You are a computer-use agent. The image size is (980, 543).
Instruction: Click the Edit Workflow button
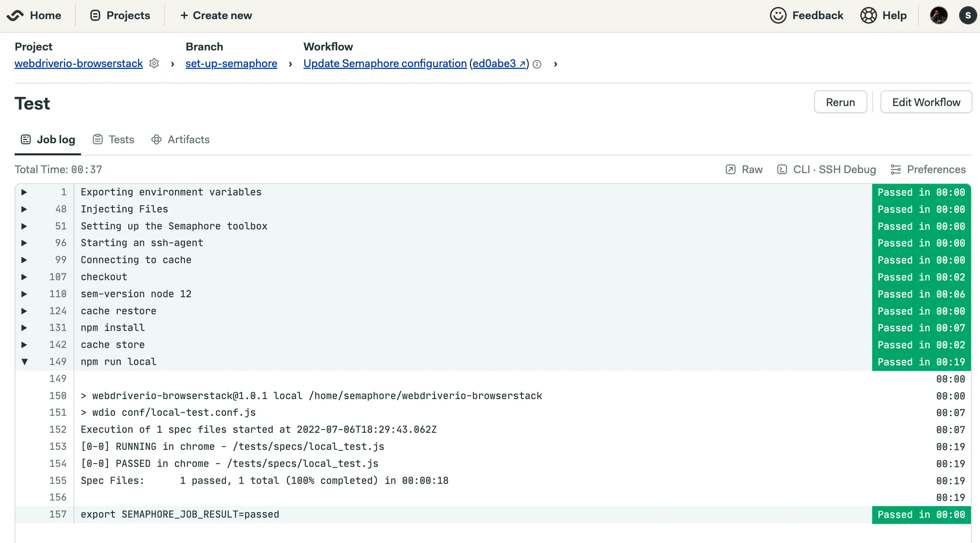(926, 102)
